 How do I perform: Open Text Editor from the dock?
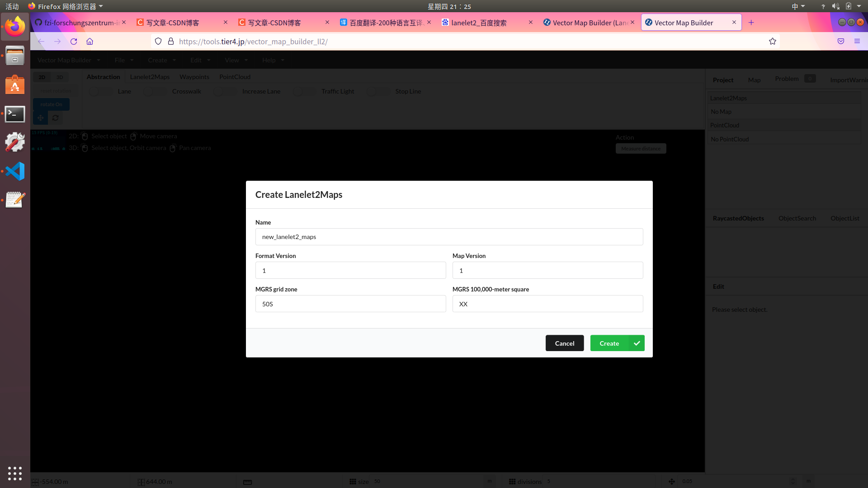[15, 200]
